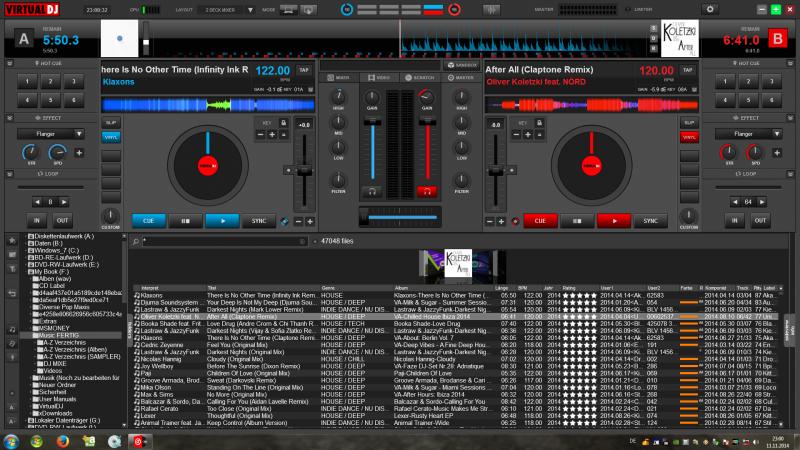Toggle loop IN on deck A
This screenshot has height=450, width=800.
point(37,220)
